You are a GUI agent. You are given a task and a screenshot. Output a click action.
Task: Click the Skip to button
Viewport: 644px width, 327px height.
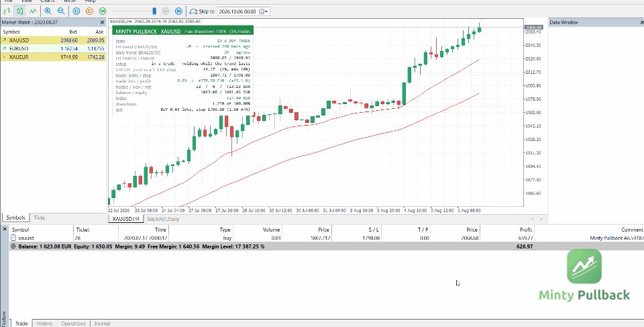(202, 11)
